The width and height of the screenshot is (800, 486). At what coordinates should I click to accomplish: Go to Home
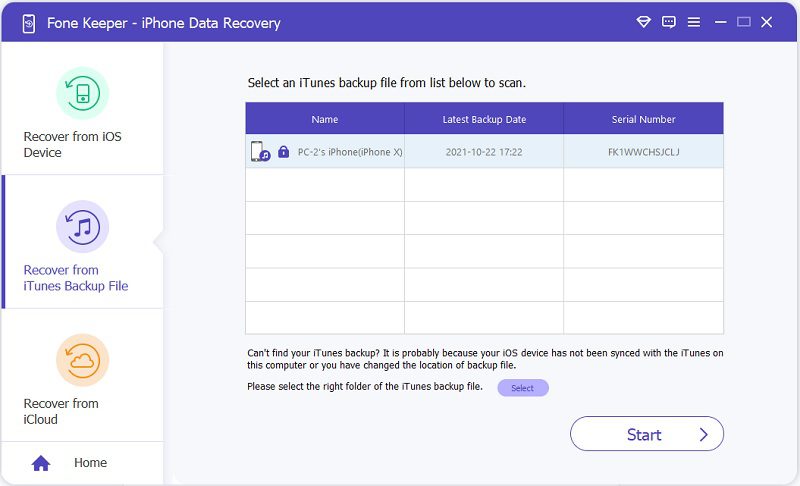90,463
